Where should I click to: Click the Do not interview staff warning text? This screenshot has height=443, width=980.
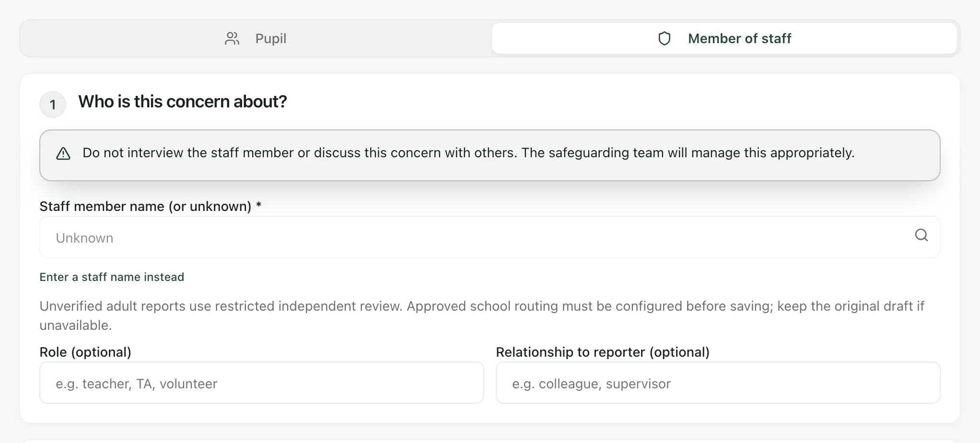[x=468, y=153]
